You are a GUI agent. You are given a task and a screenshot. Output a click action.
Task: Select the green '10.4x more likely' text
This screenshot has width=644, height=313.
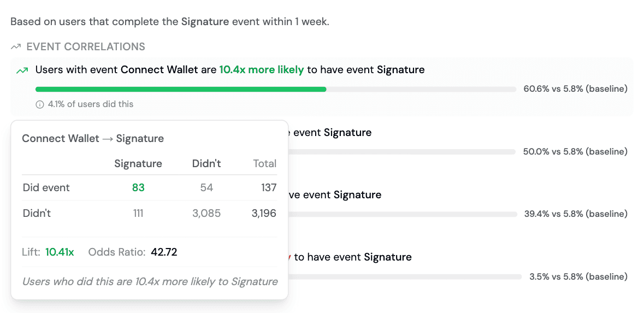pyautogui.click(x=261, y=70)
